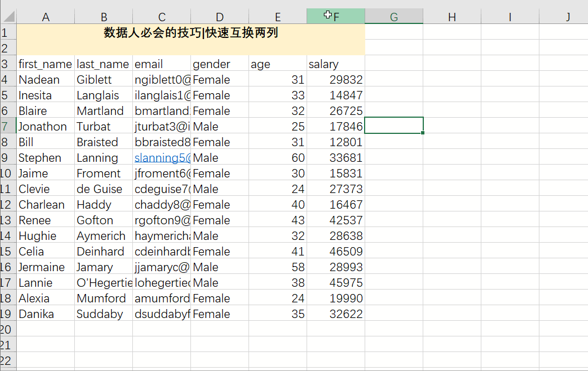Screen dimensions: 588x371
Task: Select salary cell 29832
Action: pos(336,79)
